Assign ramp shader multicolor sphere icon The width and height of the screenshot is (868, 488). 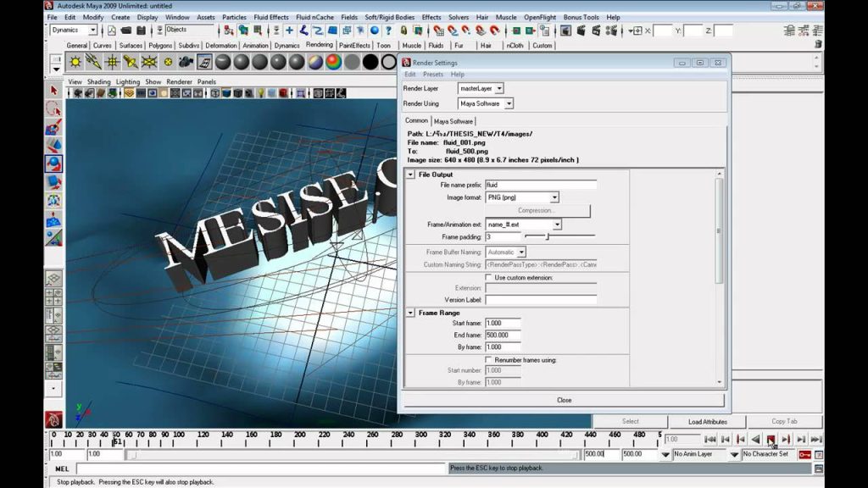333,62
